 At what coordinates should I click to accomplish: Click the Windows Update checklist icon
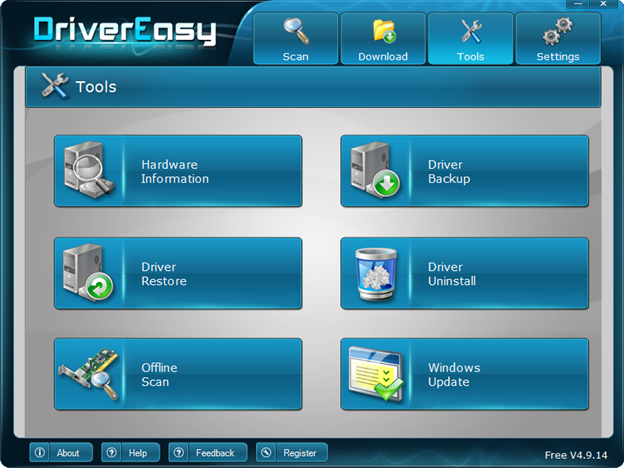[376, 373]
